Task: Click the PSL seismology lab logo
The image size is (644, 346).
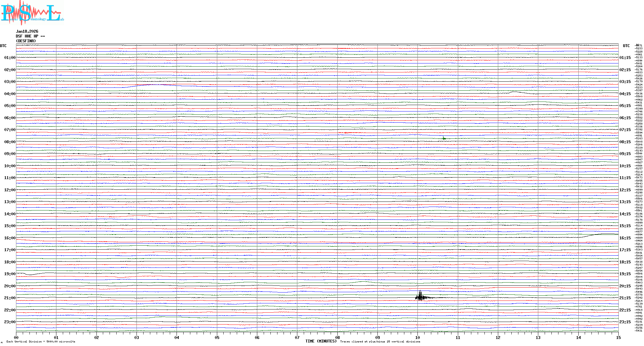Action: 32,12
